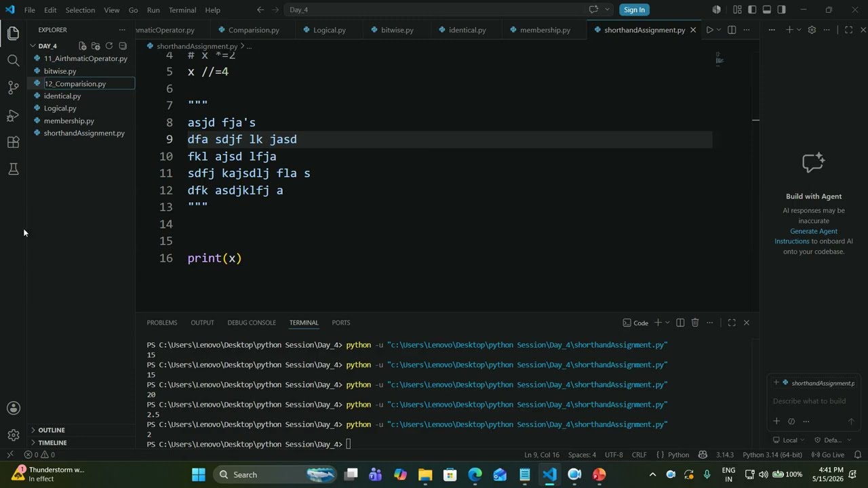
Task: Toggle the secondary side bar visibility
Action: (x=782, y=9)
